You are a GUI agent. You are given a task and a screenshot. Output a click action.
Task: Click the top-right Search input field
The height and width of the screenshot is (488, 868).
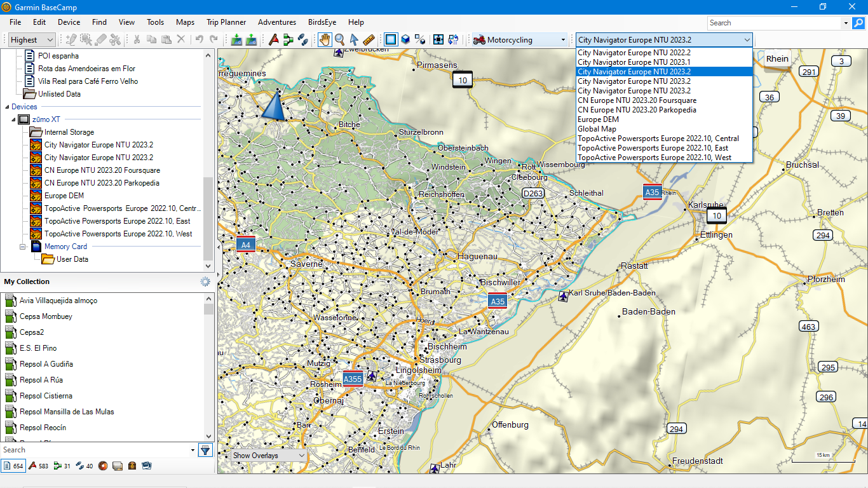pos(774,23)
